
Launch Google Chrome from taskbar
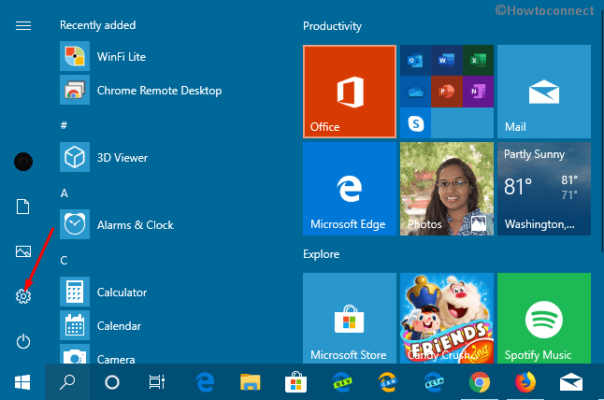(x=479, y=382)
